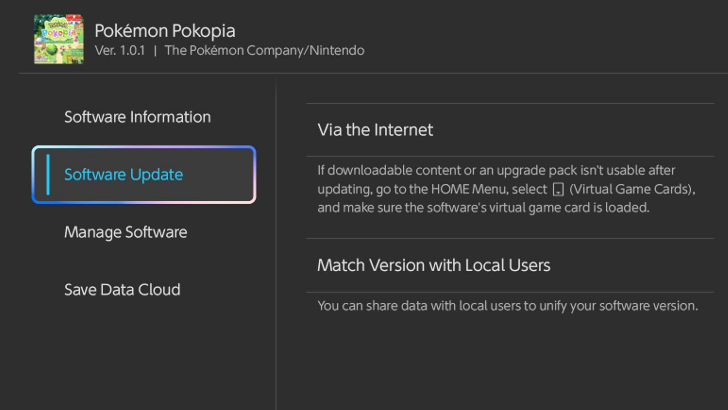728x410 pixels.
Task: Click the text about downloadable content not usable
Action: pos(507,189)
